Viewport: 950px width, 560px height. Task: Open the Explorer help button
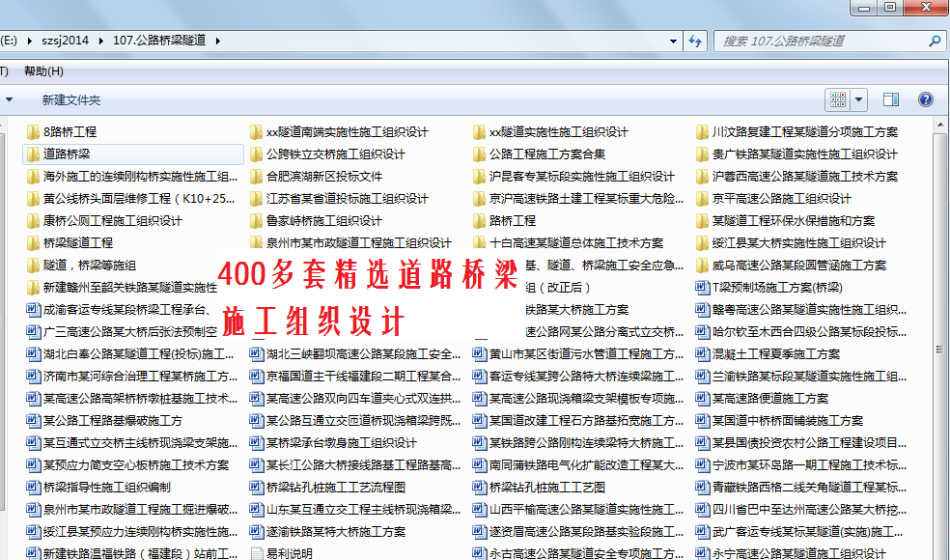coord(926,99)
